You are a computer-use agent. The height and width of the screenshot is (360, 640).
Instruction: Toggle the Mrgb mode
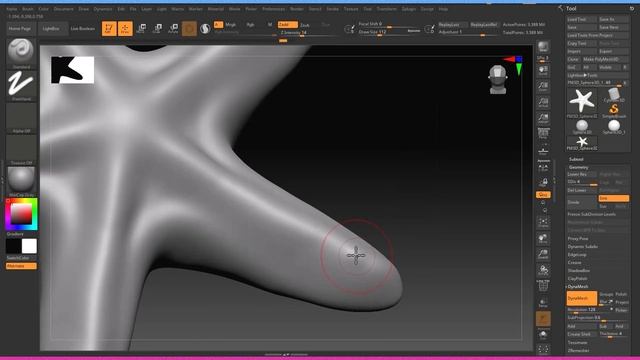(231, 24)
